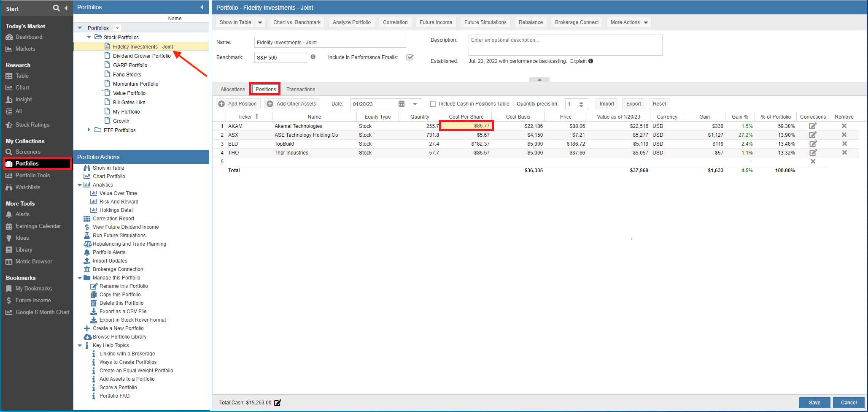Viewport: 868px width, 412px height.
Task: Edit the THO row corrections icon
Action: 813,152
